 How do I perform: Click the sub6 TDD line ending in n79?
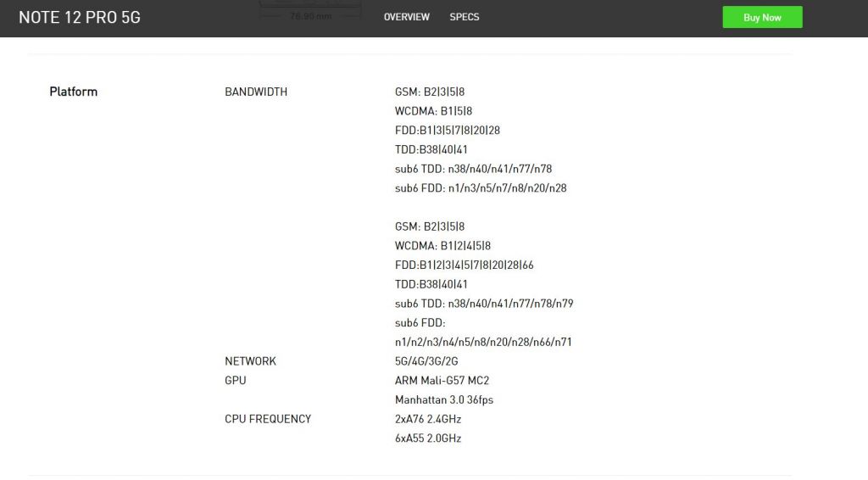pos(484,304)
